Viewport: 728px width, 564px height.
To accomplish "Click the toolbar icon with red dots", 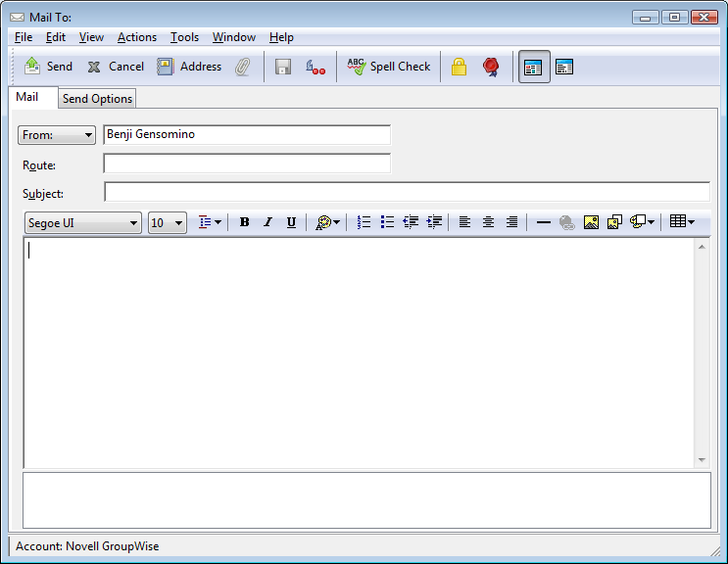I will click(315, 68).
